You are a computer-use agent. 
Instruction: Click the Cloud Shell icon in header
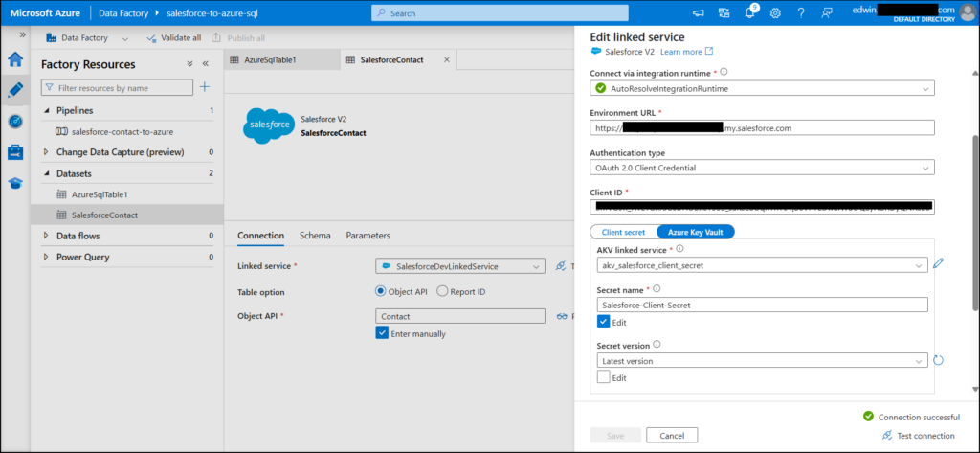coord(699,12)
